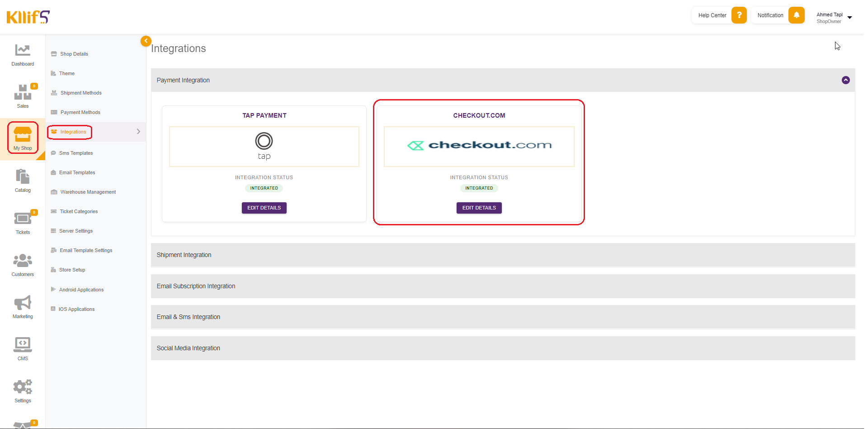Viewport: 868px width, 429px height.
Task: Open Server Settings
Action: (x=76, y=231)
